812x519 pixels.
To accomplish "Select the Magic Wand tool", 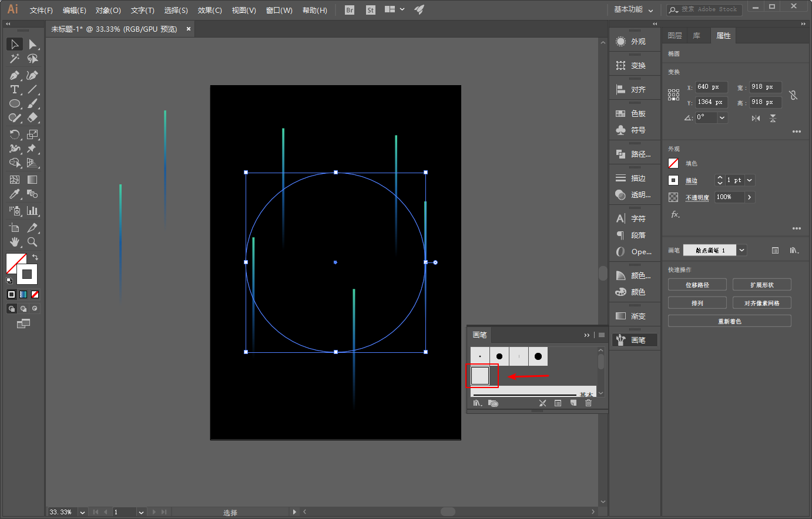I will [x=15, y=59].
